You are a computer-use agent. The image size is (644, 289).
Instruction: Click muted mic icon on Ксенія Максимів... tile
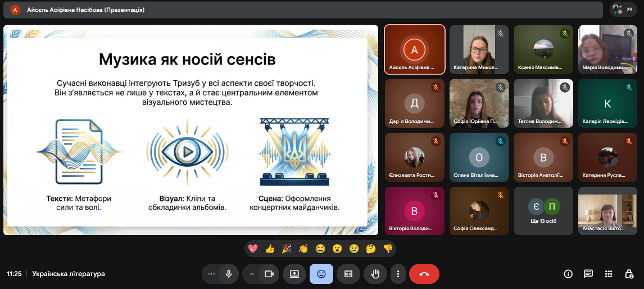[565, 34]
